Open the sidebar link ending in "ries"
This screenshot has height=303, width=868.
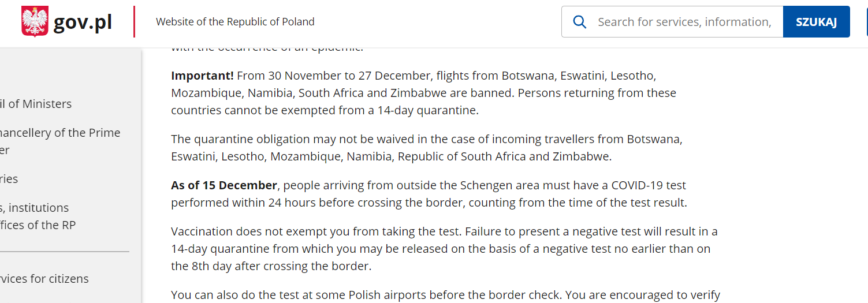[x=9, y=179]
